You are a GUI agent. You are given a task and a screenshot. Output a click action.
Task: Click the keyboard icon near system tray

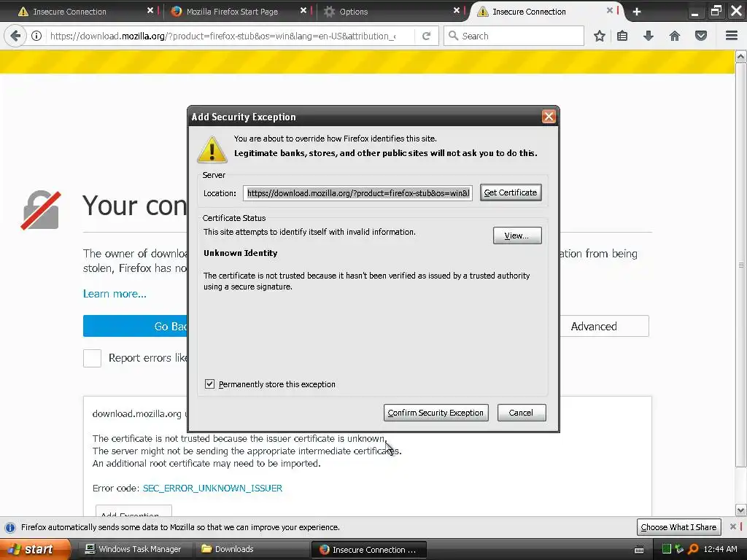pos(639,550)
